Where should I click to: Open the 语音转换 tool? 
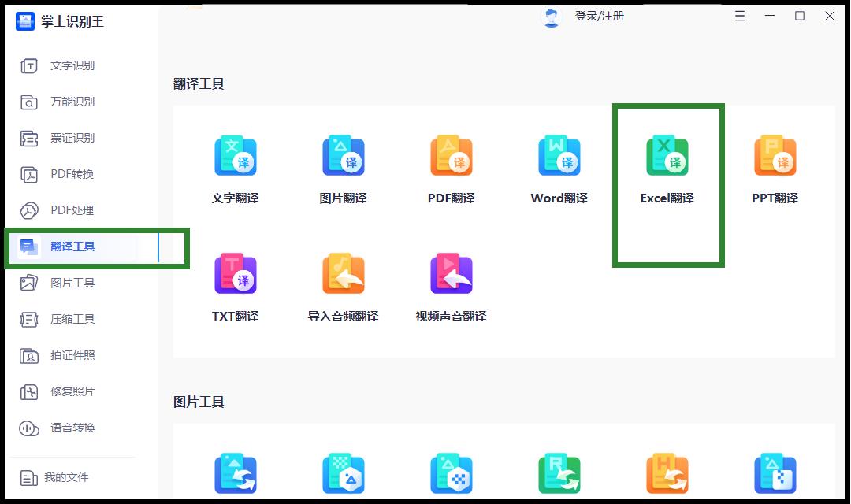(69, 428)
